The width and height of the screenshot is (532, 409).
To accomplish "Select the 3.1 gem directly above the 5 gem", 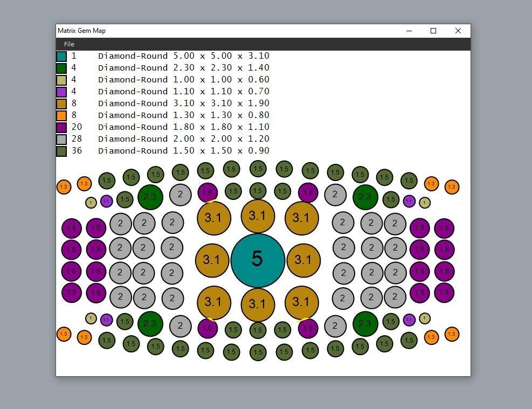I will (258, 216).
